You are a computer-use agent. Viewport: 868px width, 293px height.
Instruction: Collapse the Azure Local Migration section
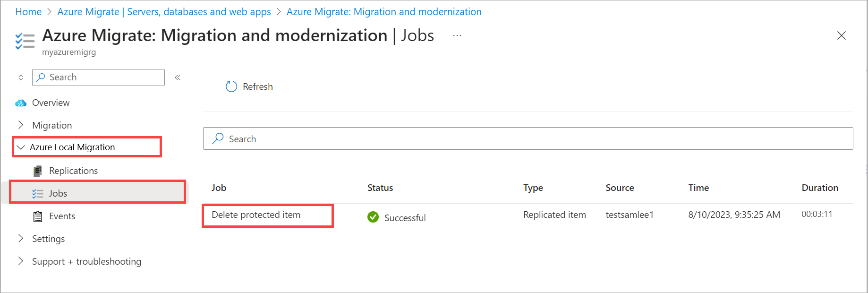[21, 147]
